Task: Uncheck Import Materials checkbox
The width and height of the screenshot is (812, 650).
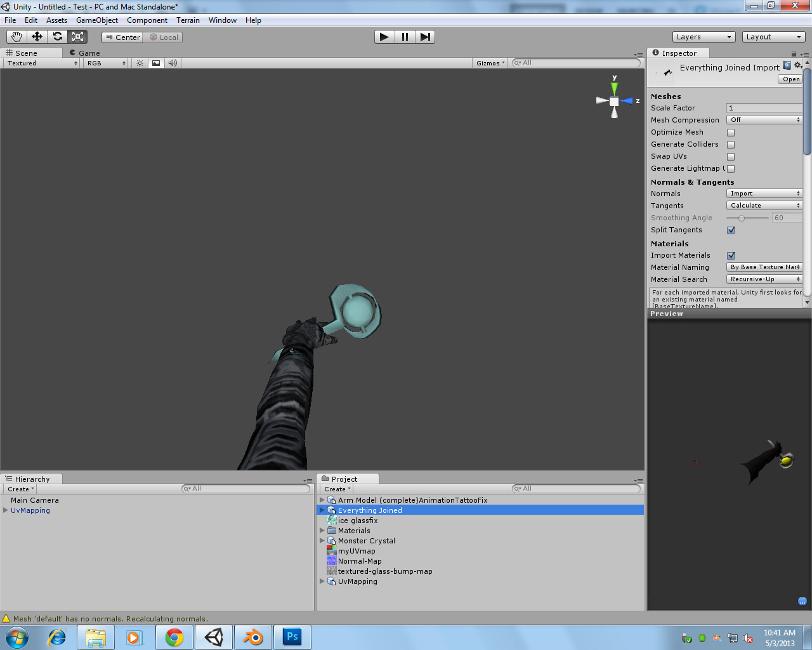Action: point(731,256)
